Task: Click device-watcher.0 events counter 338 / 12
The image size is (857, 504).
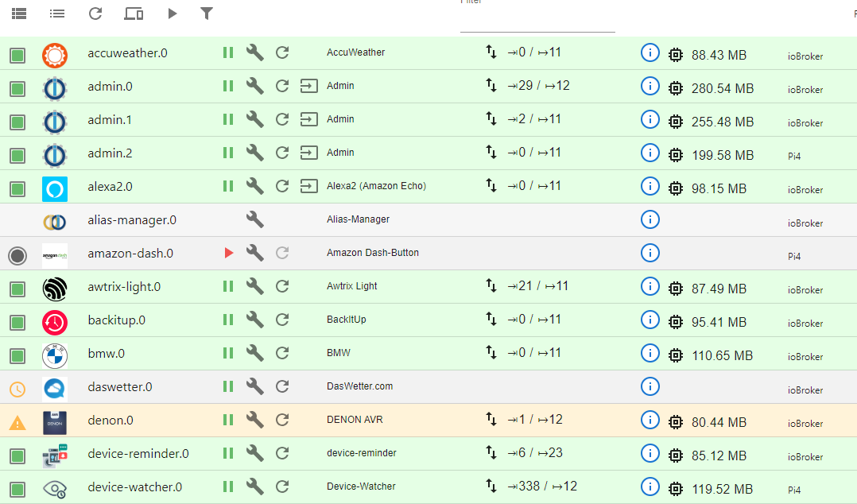Action: pos(541,486)
